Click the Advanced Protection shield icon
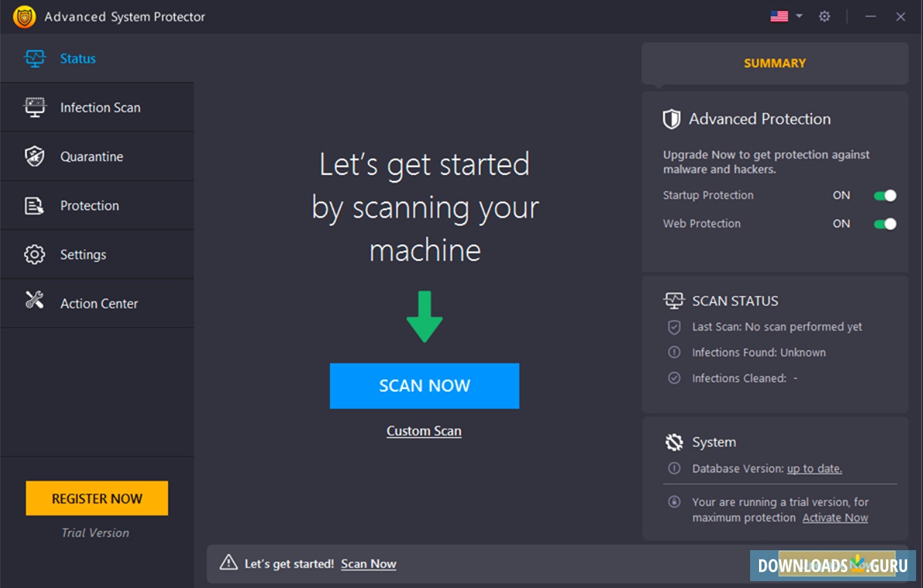This screenshot has height=588, width=923. coord(672,119)
